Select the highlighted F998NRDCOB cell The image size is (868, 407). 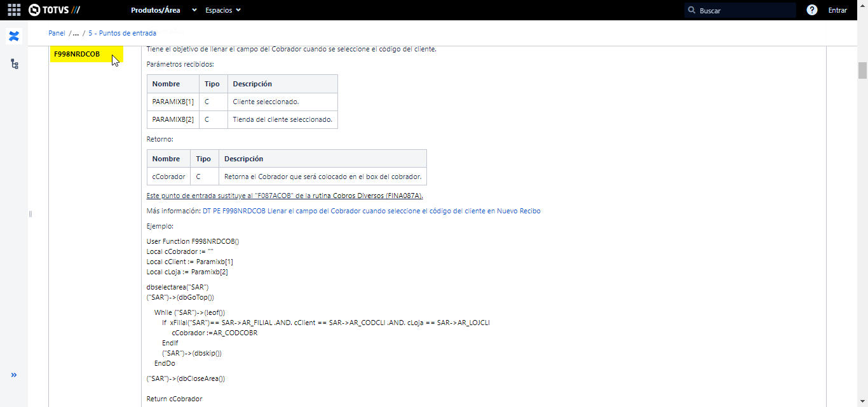86,55
